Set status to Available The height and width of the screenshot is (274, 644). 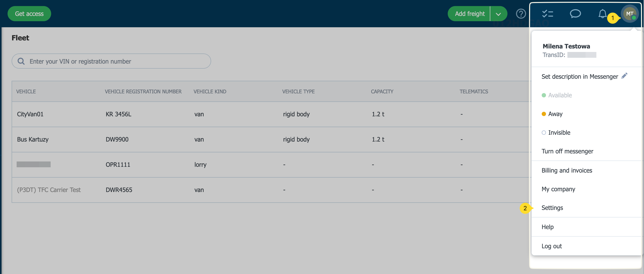point(560,95)
